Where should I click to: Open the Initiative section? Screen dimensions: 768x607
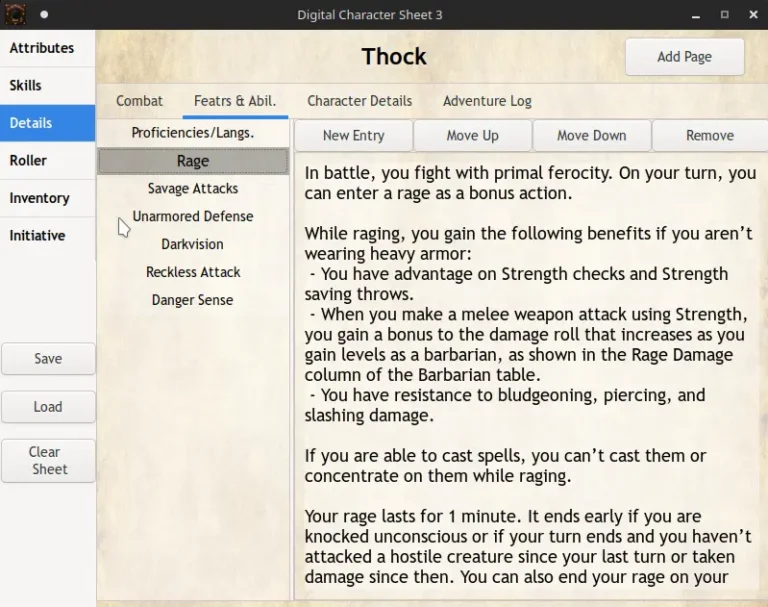click(x=48, y=235)
